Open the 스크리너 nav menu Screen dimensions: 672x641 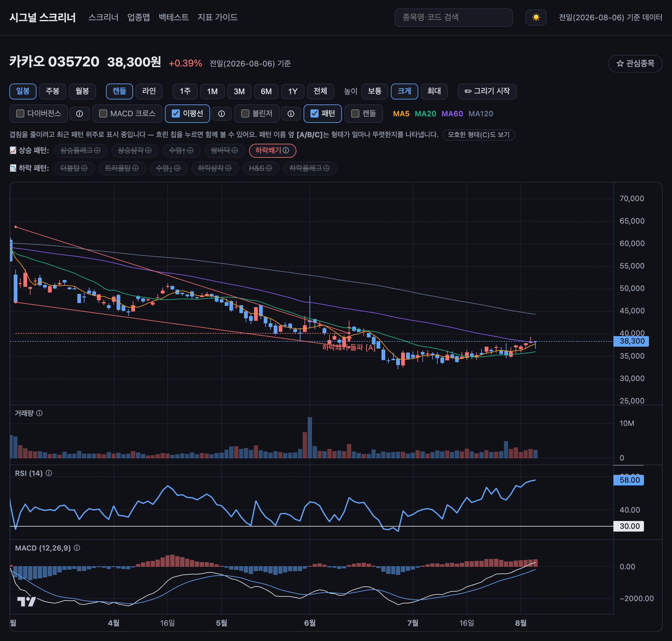coord(103,17)
